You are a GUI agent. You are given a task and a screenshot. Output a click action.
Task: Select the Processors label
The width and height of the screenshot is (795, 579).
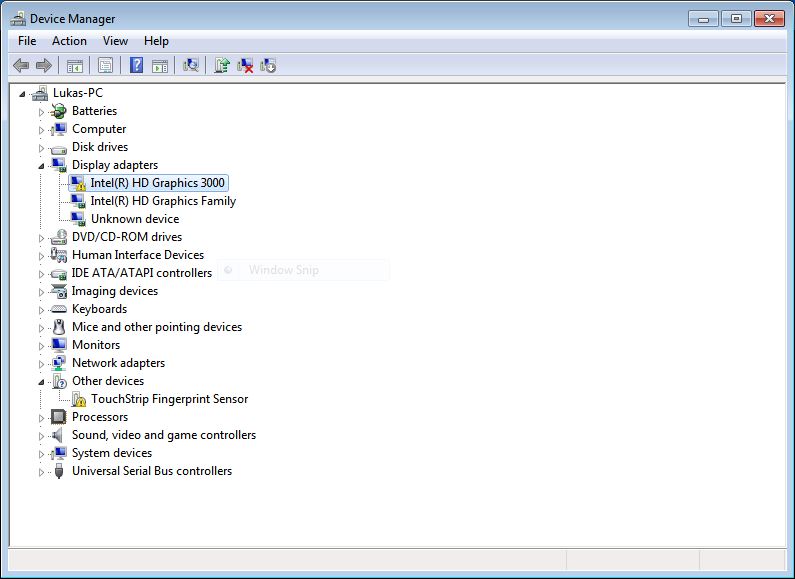pos(100,417)
